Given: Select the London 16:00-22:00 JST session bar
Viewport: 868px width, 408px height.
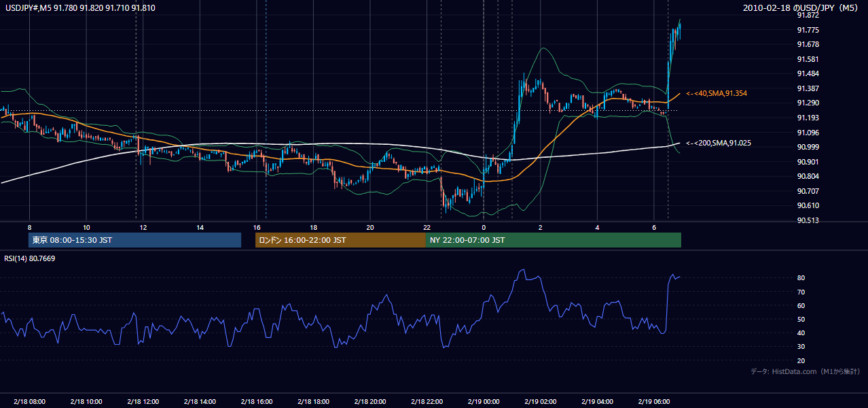Looking at the screenshot, I should [x=340, y=240].
